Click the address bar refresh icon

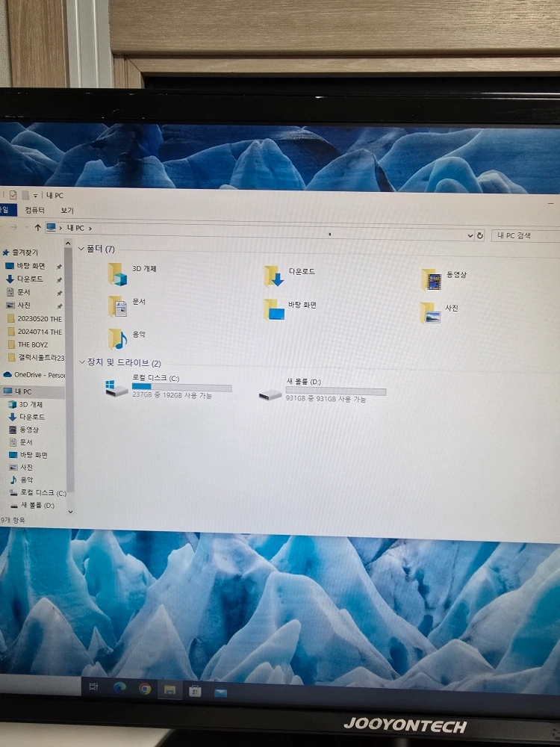479,235
